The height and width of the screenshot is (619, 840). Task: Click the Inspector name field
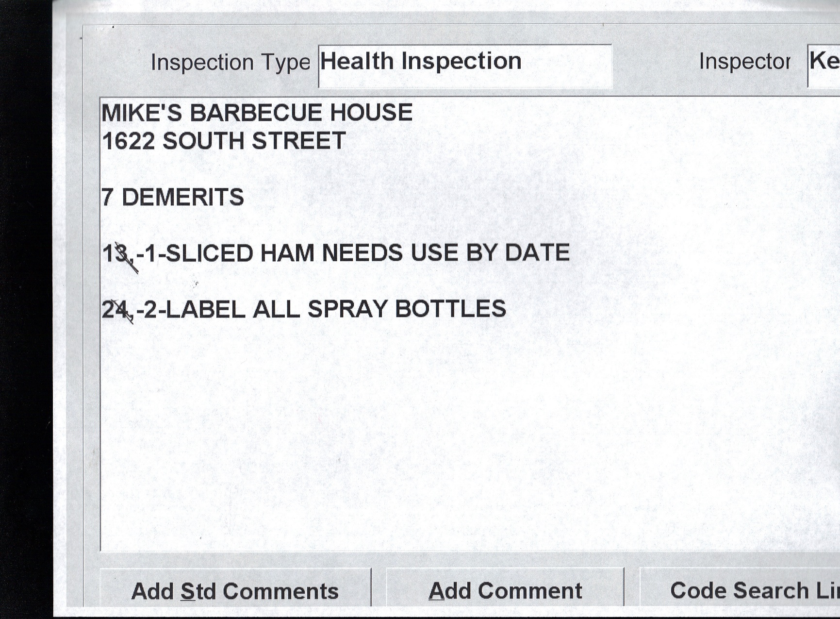pyautogui.click(x=824, y=65)
